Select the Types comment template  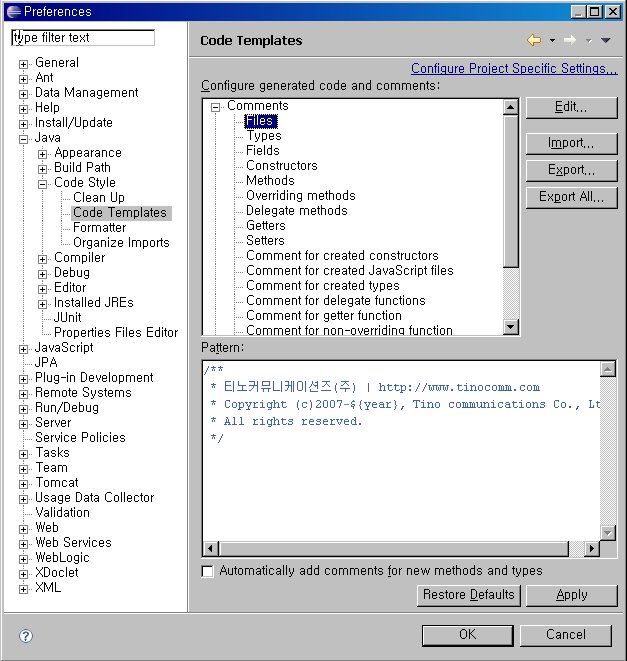pyautogui.click(x=264, y=136)
